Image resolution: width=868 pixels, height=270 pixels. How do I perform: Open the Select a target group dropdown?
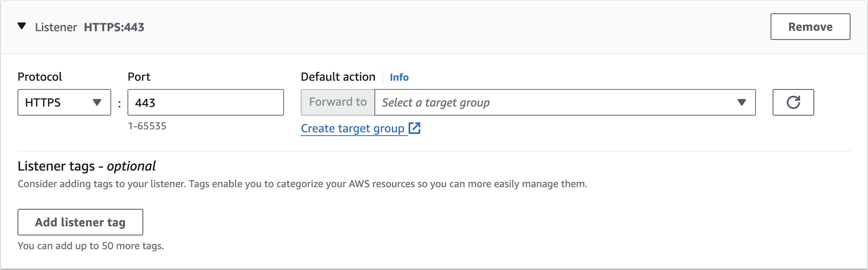tap(558, 102)
